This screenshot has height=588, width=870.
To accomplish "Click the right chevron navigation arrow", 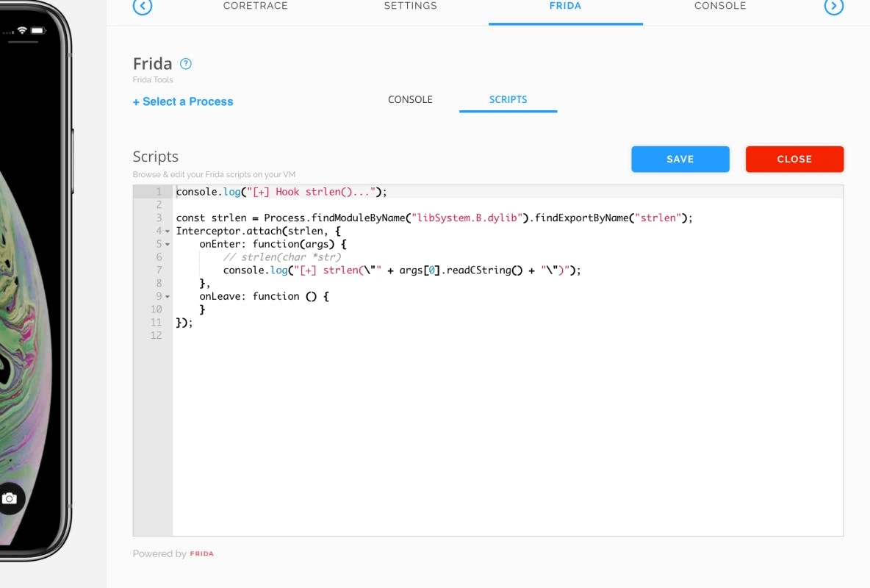I will pos(834,7).
